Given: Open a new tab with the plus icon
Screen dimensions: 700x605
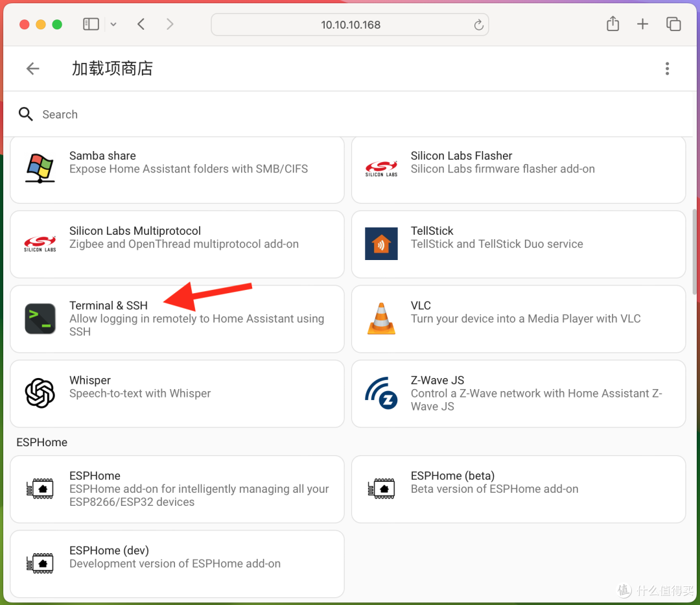Looking at the screenshot, I should (642, 24).
